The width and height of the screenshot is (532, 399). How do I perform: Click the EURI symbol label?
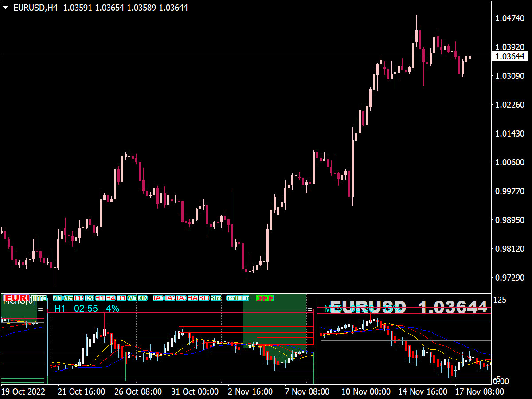pyautogui.click(x=16, y=297)
